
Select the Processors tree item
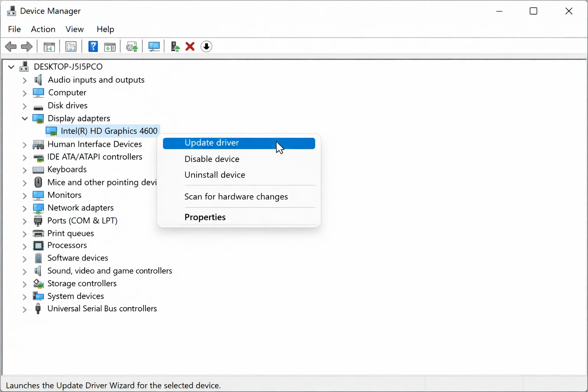coord(67,245)
